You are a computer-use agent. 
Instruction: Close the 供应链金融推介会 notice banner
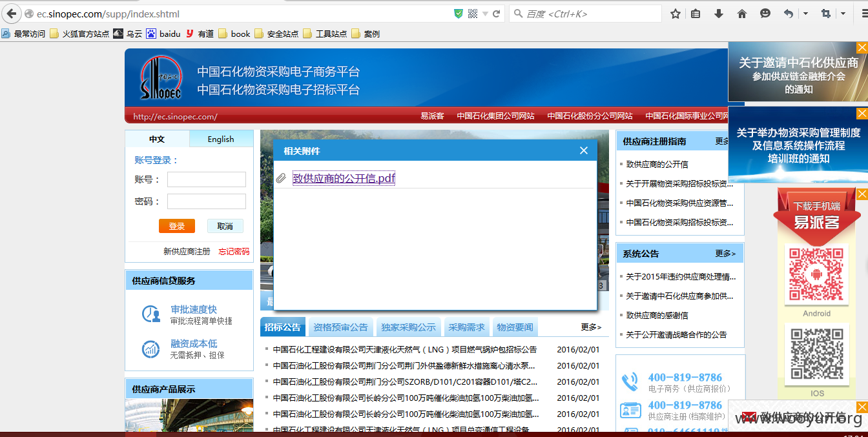tap(862, 48)
